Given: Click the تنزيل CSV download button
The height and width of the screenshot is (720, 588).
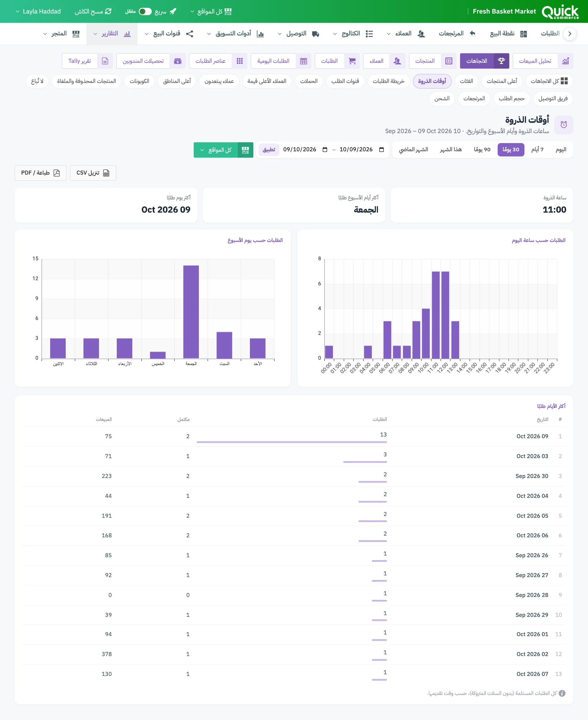Looking at the screenshot, I should pyautogui.click(x=93, y=173).
